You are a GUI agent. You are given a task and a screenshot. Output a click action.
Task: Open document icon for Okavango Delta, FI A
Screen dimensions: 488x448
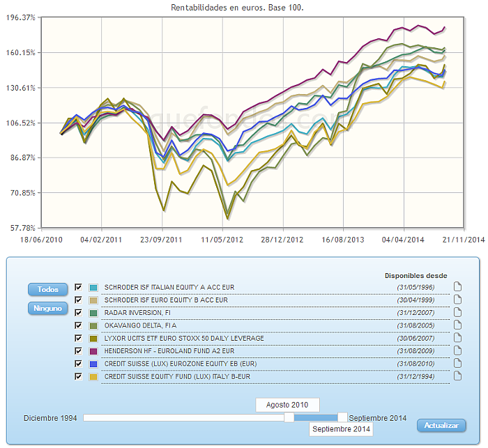point(457,325)
